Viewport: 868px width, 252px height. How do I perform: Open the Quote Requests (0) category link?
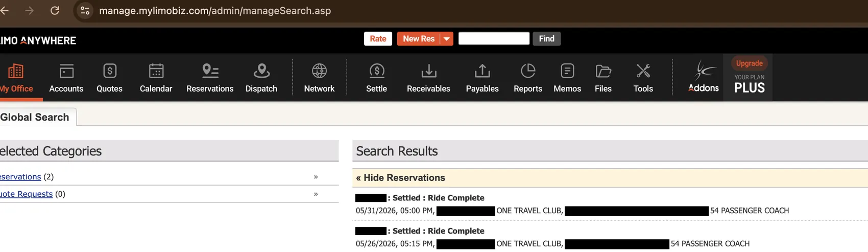point(26,194)
